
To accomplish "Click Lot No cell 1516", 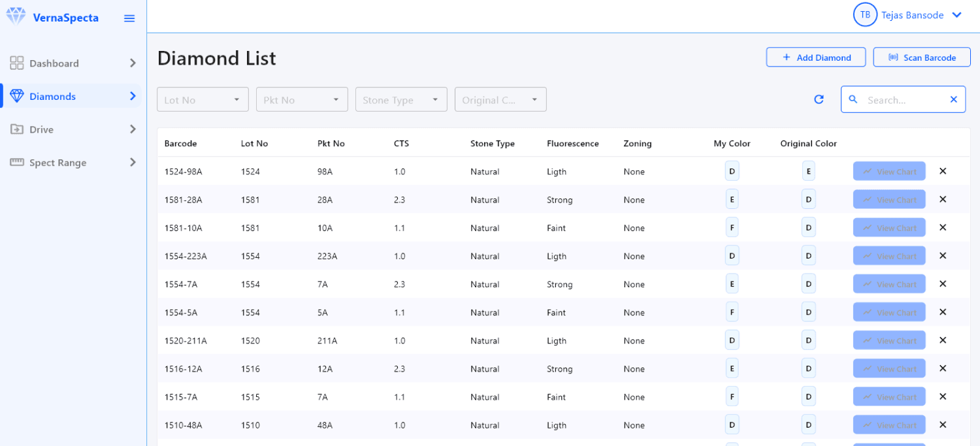I will coord(250,369).
